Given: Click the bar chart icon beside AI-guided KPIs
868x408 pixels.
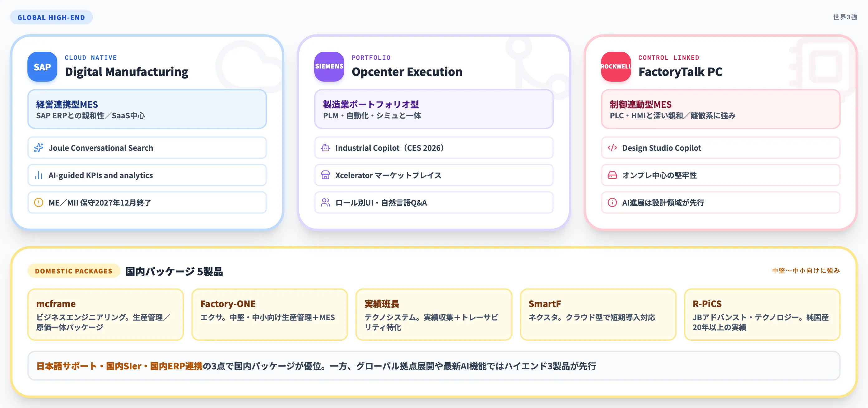Looking at the screenshot, I should click(x=39, y=175).
